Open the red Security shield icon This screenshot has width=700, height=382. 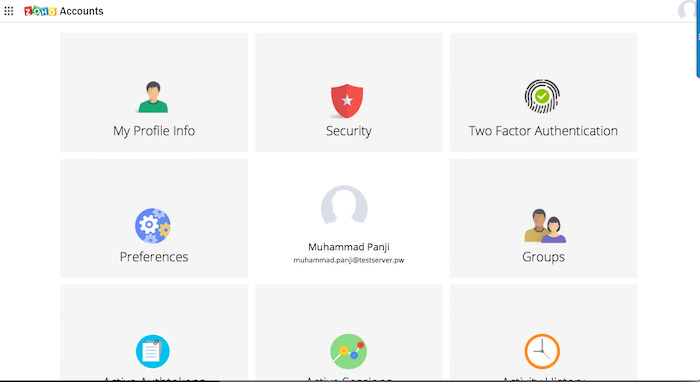347,101
